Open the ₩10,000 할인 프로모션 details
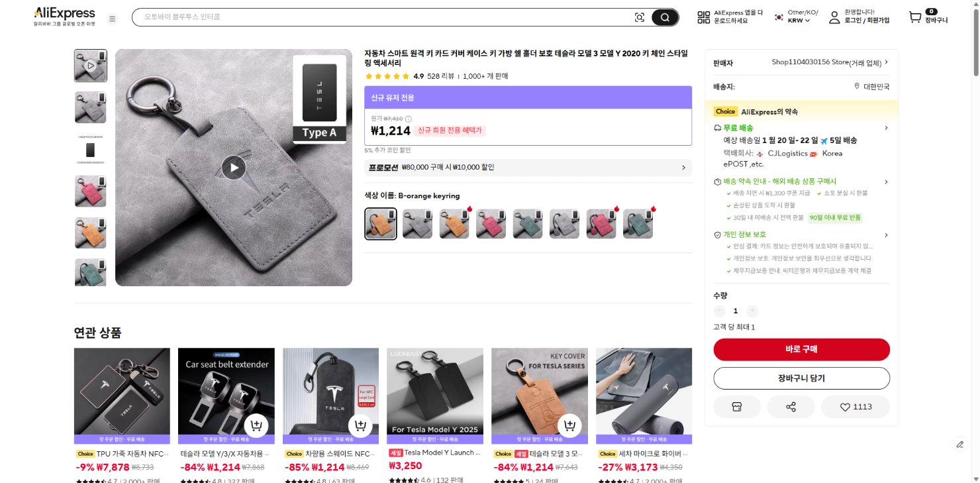This screenshot has width=980, height=483. [528, 167]
